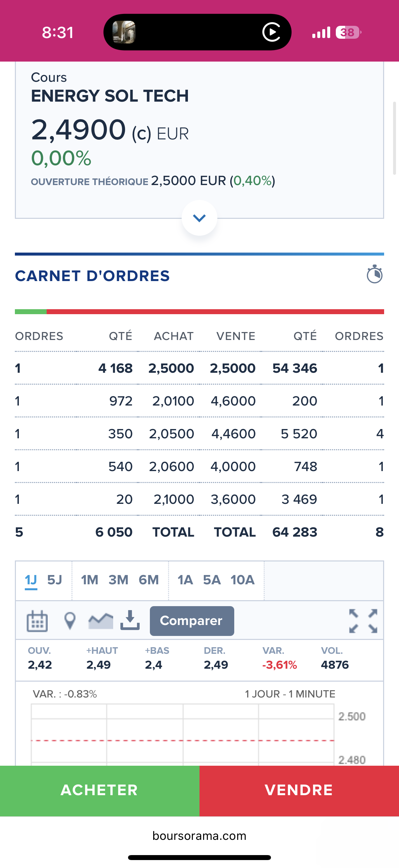The image size is (399, 868).
Task: Open the calendar date picker icon
Action: (x=37, y=621)
